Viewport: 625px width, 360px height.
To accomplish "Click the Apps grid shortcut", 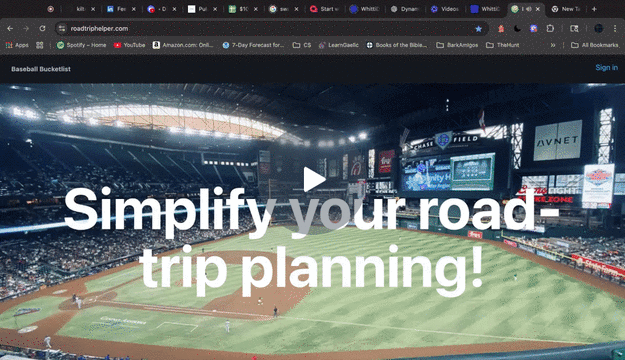I will [17, 45].
